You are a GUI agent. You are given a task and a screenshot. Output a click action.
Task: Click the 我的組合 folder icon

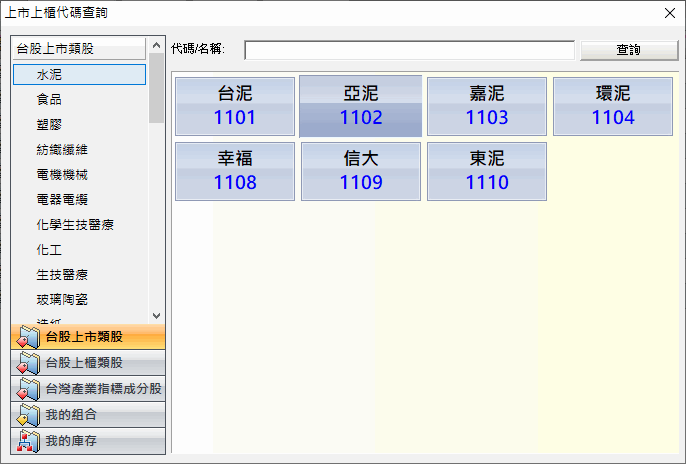tap(28, 415)
